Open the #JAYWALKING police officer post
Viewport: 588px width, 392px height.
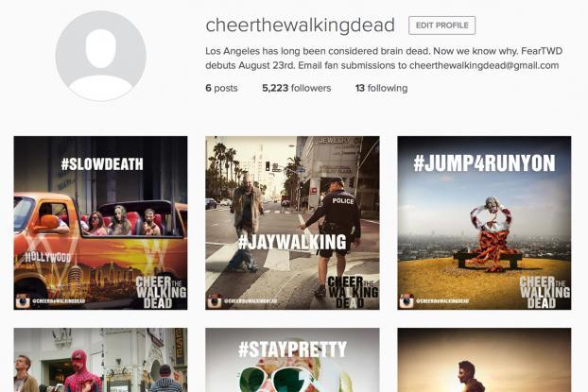[x=292, y=223]
